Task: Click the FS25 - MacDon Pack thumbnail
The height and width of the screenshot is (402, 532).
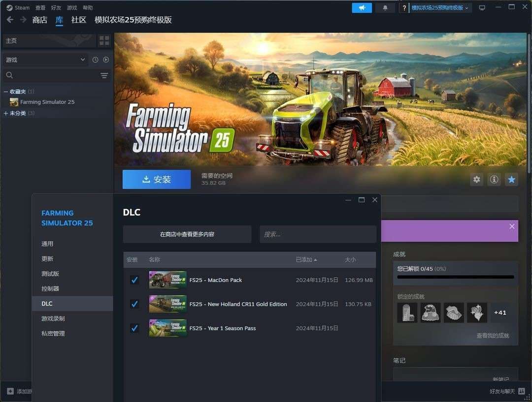Action: click(167, 280)
